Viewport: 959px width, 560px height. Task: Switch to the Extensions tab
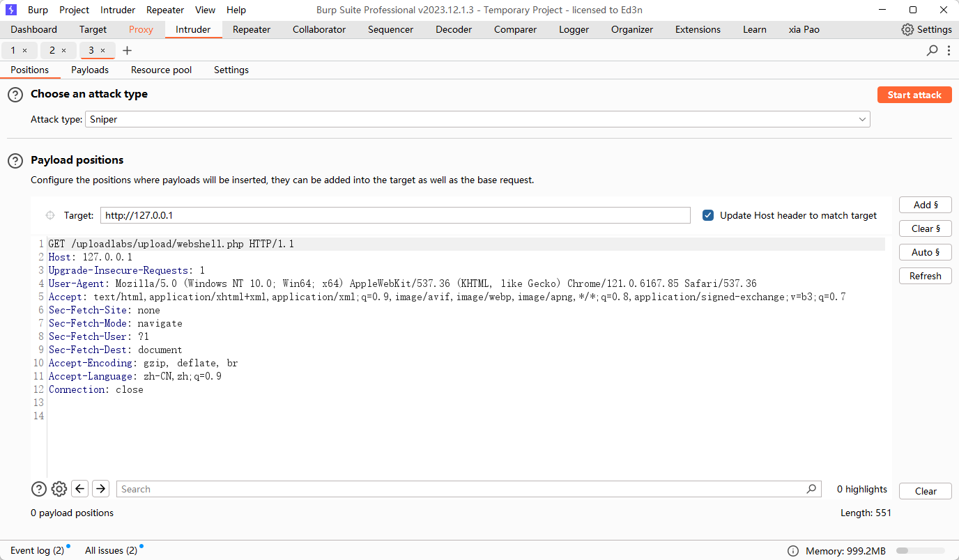tap(698, 29)
